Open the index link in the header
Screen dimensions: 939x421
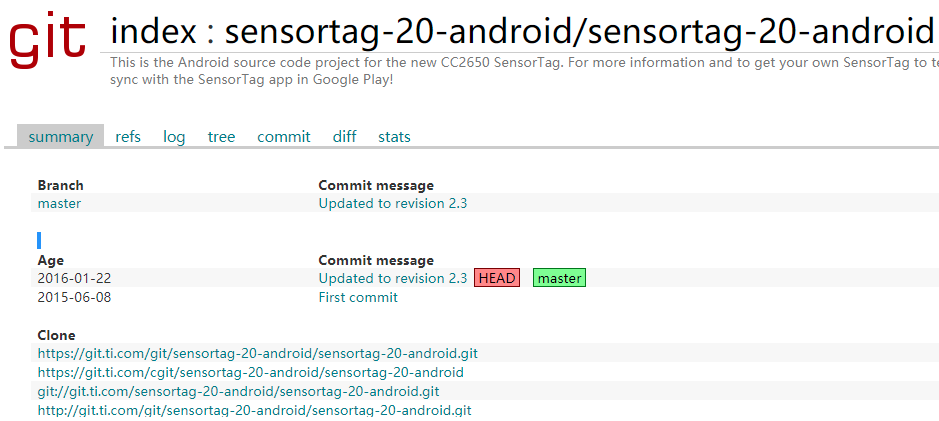click(x=151, y=32)
